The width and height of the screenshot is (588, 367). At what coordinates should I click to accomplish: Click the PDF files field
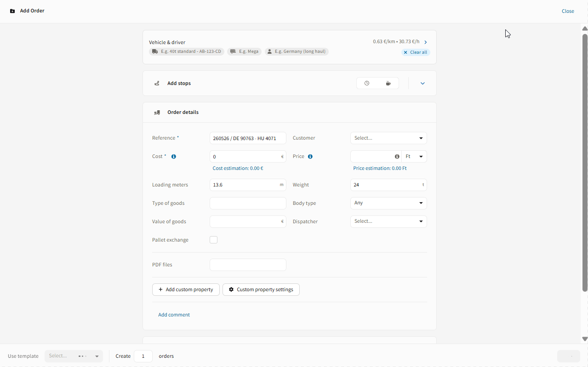(248, 265)
